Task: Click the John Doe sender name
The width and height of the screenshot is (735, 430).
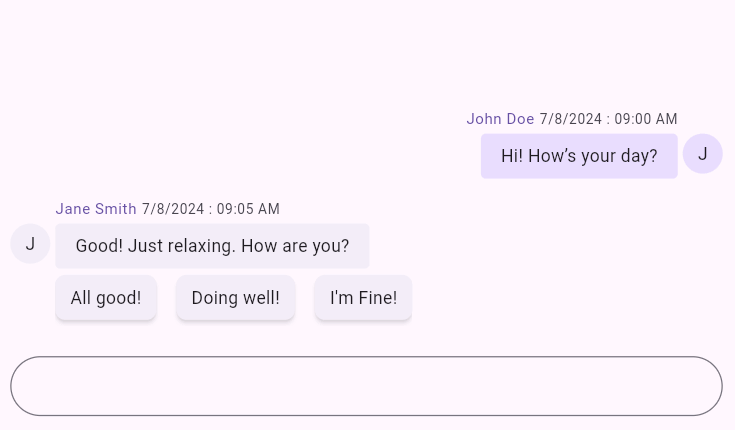Action: pyautogui.click(x=500, y=119)
